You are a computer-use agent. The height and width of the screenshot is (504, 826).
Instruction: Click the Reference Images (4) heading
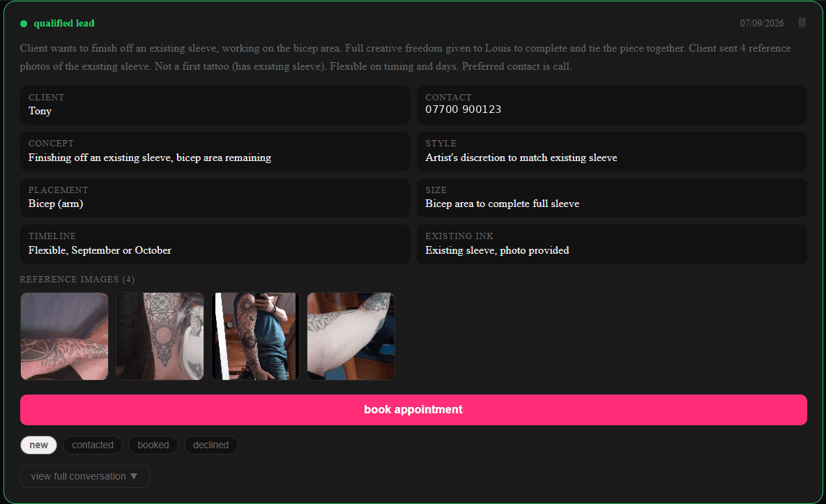point(77,279)
